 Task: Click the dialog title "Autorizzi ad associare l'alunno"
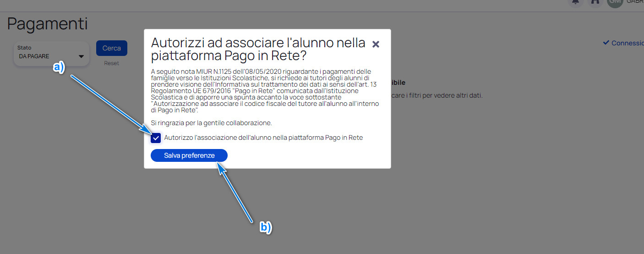pos(258,49)
